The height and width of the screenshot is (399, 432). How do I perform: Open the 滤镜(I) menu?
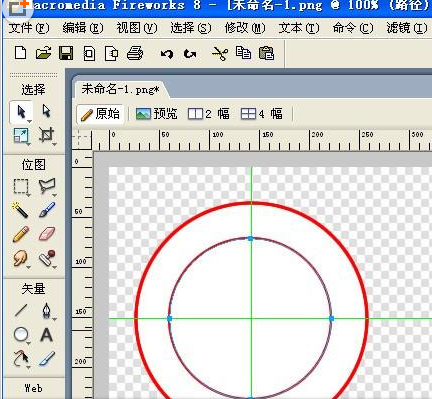[x=407, y=28]
